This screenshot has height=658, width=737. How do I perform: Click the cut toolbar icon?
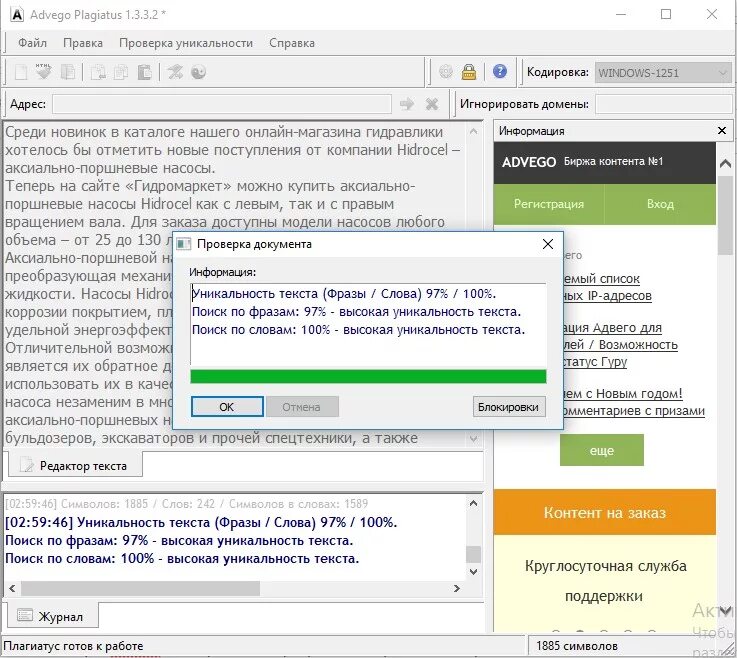[x=98, y=72]
